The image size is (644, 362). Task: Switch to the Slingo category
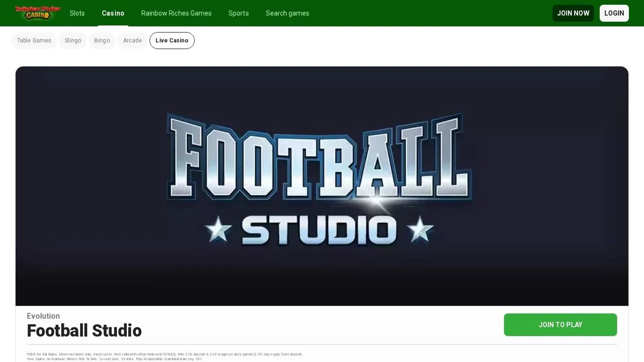pos(73,41)
